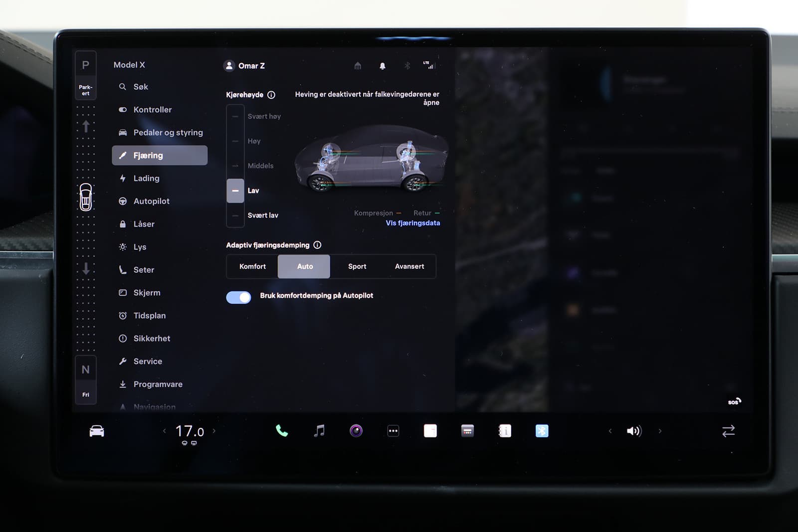Open Tidsplan settings
Image resolution: width=798 pixels, height=532 pixels.
(160, 316)
